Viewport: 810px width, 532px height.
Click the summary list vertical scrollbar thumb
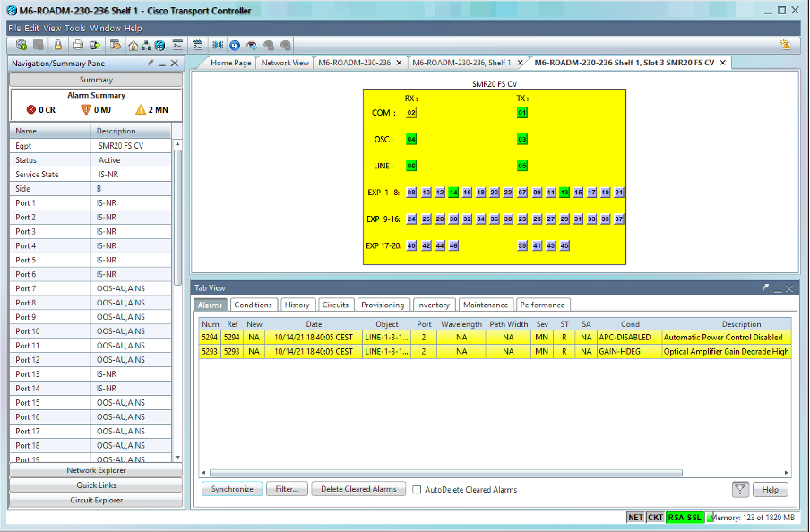coord(177,217)
